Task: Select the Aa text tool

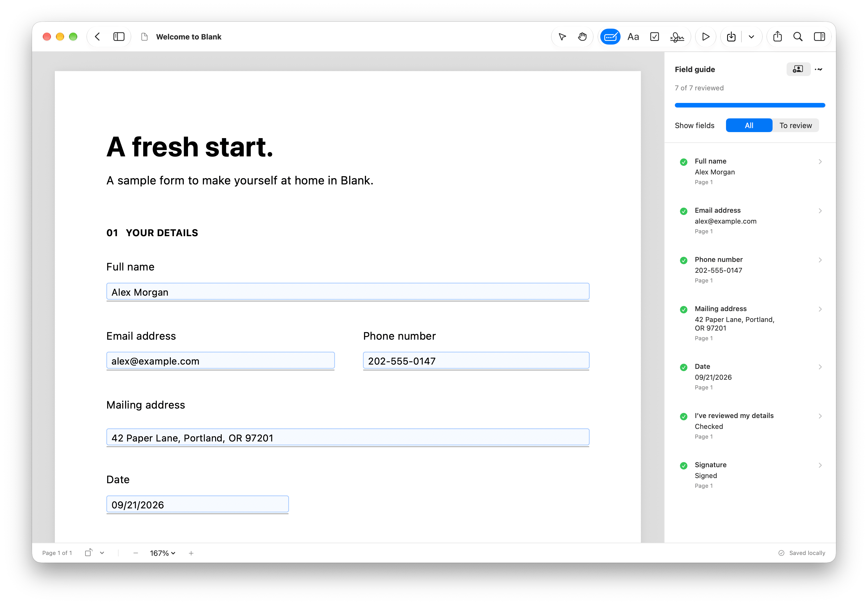Action: tap(633, 37)
